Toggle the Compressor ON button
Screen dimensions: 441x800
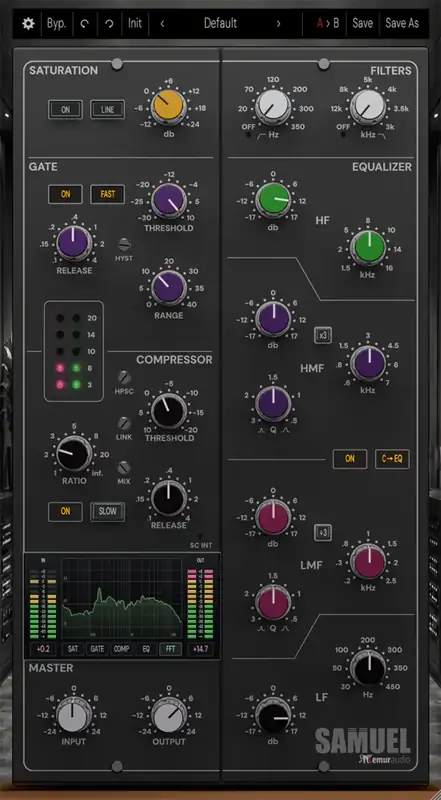click(65, 512)
